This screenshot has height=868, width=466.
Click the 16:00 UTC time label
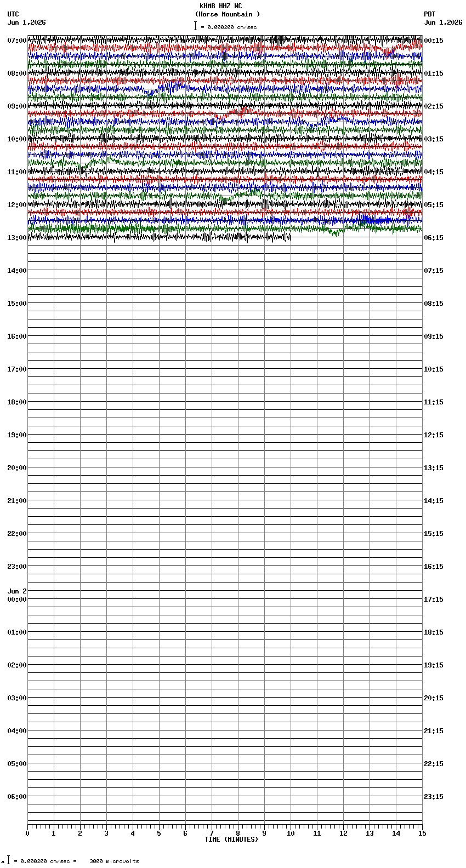(17, 336)
